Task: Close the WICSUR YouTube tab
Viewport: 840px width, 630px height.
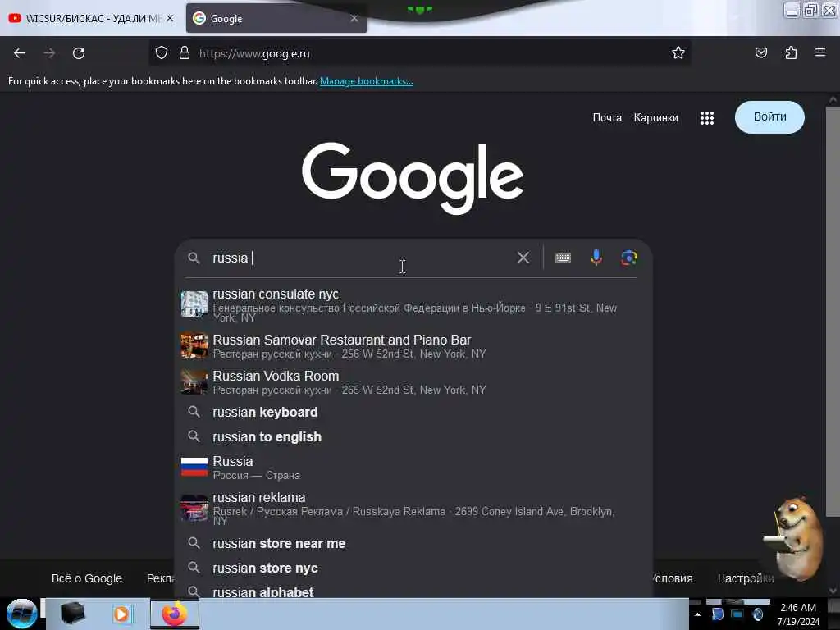Action: pos(170,18)
